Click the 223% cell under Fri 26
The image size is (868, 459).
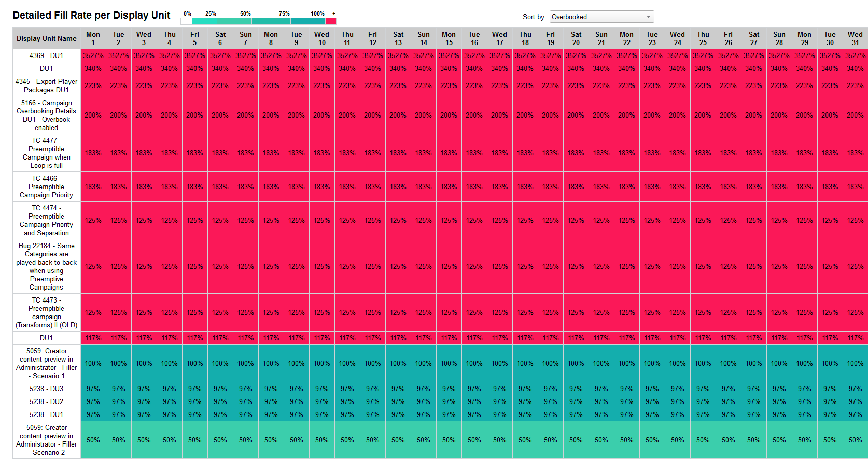tap(729, 85)
